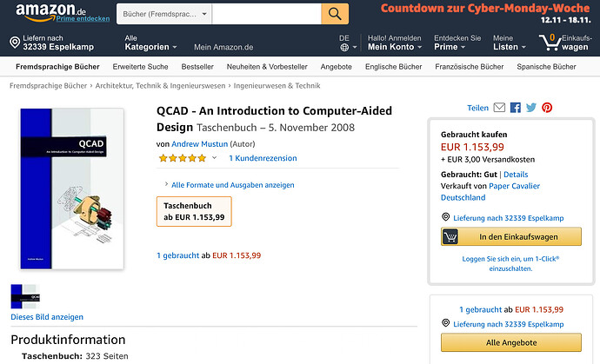Click the Alle Angebote button
Viewport: 600px width, 364px height.
(x=510, y=342)
